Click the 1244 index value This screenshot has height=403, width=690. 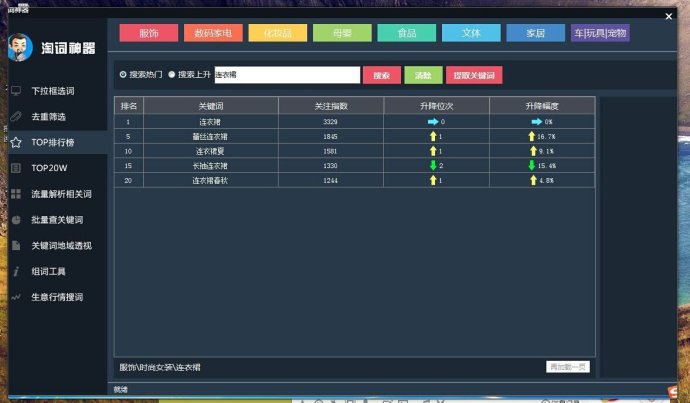[x=330, y=180]
